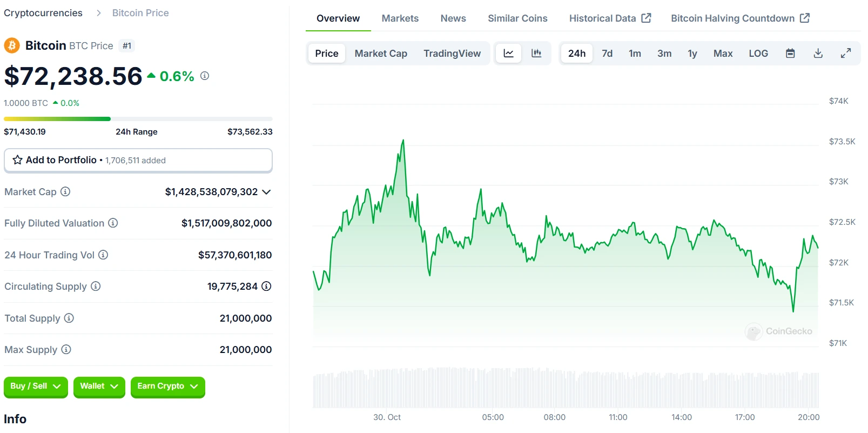The height and width of the screenshot is (433, 868).
Task: Open the Wallet dropdown
Action: pos(99,387)
